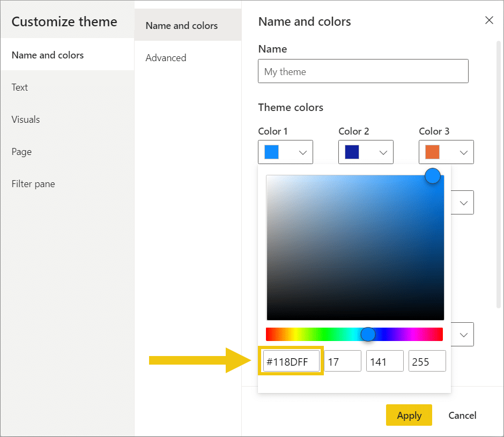Select the Name and colors sidebar item
The width and height of the screenshot is (504, 437).
point(48,55)
